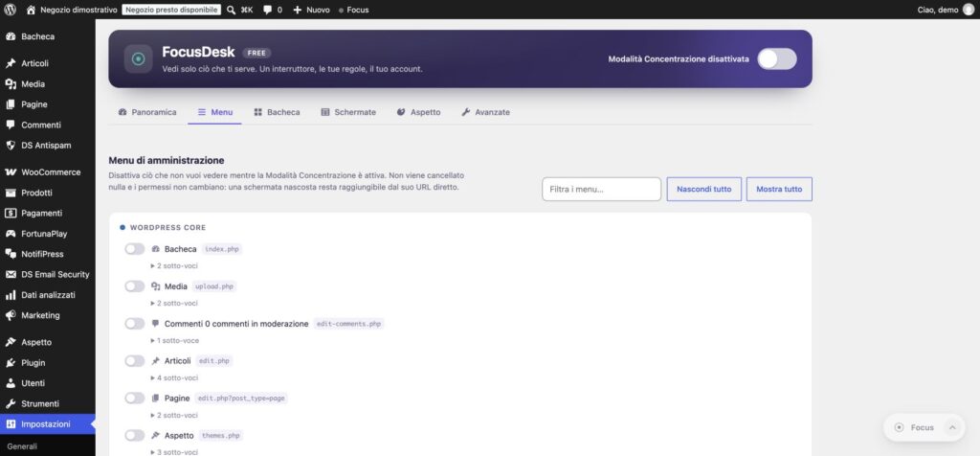The width and height of the screenshot is (980, 456).
Task: Open Prodotti icon in sidebar
Action: pyautogui.click(x=10, y=193)
